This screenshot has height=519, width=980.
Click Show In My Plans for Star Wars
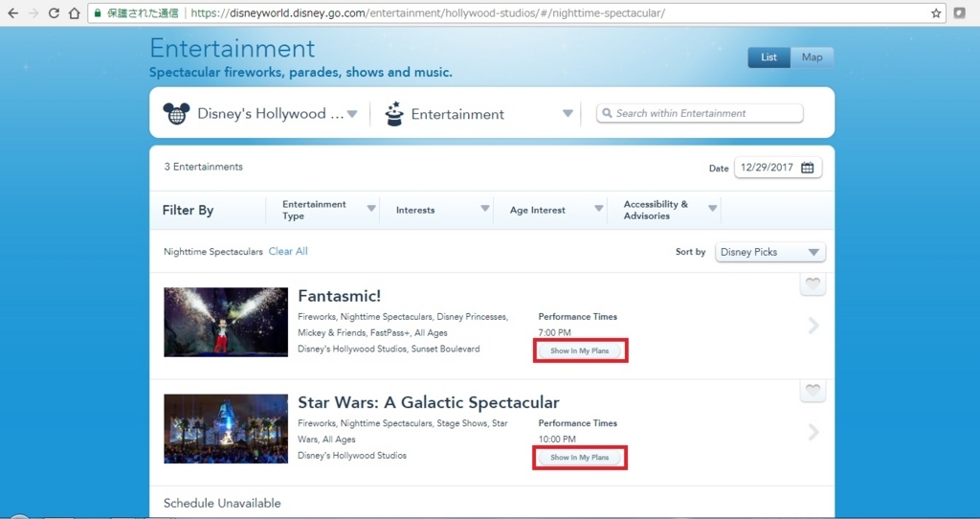(x=580, y=457)
